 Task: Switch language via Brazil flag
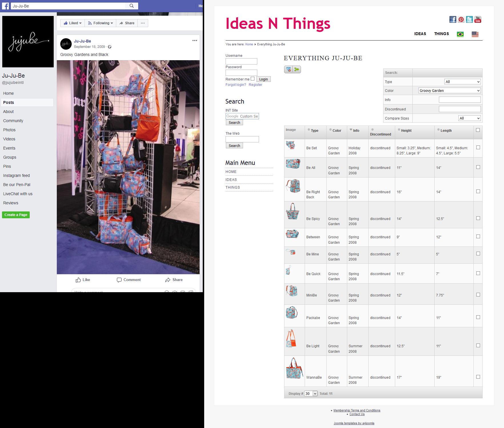click(460, 34)
